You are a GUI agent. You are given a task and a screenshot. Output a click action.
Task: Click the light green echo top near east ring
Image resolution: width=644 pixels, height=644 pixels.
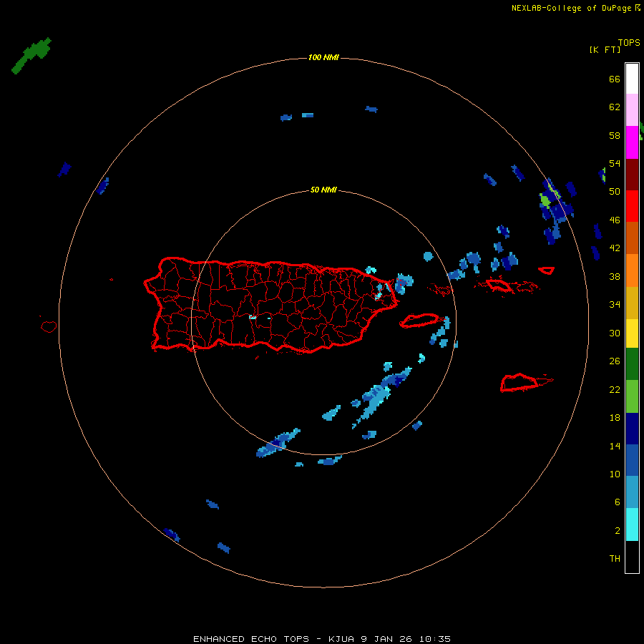pyautogui.click(x=545, y=201)
